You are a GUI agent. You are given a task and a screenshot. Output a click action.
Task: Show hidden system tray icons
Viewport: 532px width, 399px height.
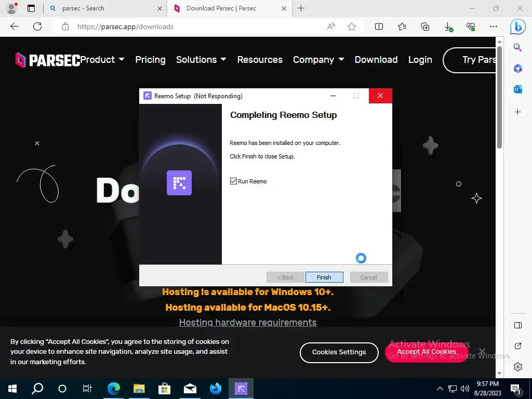click(x=440, y=389)
